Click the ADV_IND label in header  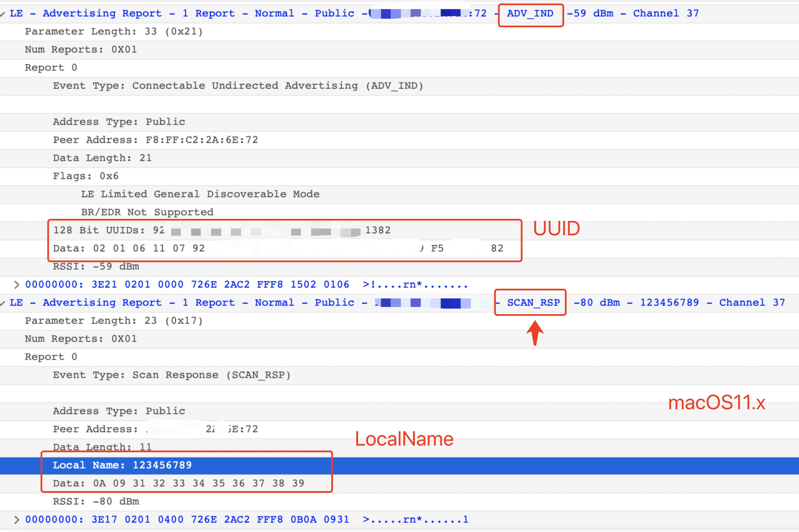[530, 14]
